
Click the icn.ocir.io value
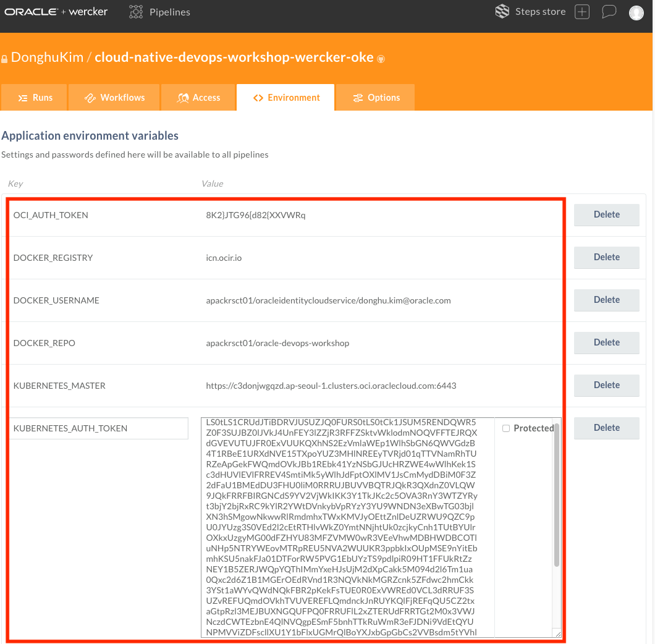pyautogui.click(x=224, y=258)
